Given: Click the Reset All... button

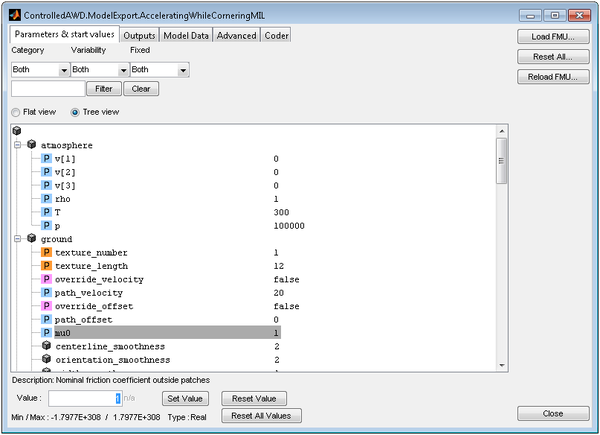Looking at the screenshot, I should point(553,57).
